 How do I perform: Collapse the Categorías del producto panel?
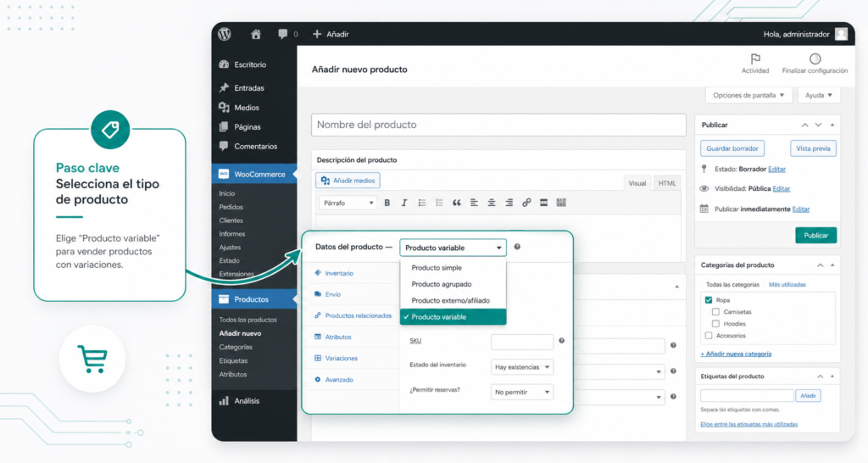832,265
